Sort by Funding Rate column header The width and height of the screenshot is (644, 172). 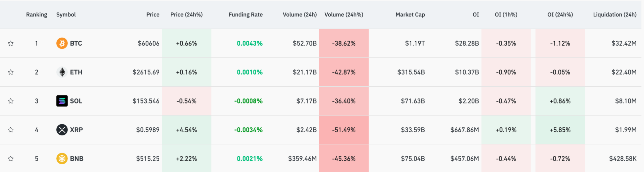pos(246,14)
